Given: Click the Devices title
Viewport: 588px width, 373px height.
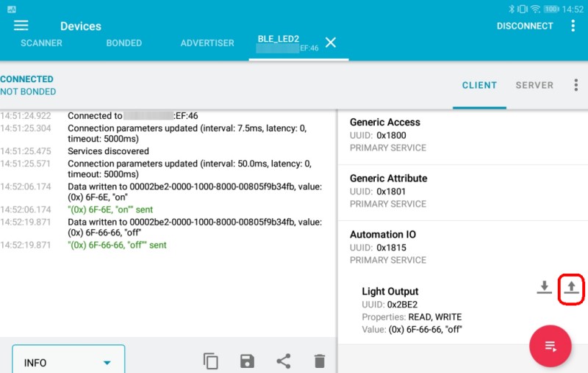Looking at the screenshot, I should [x=81, y=26].
